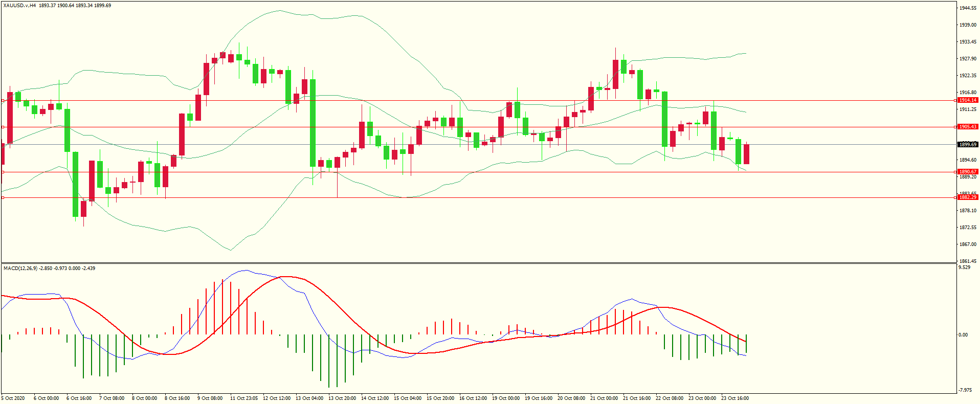
Task: Click the 13 Oct 20:00 time label
Action: click(x=342, y=398)
